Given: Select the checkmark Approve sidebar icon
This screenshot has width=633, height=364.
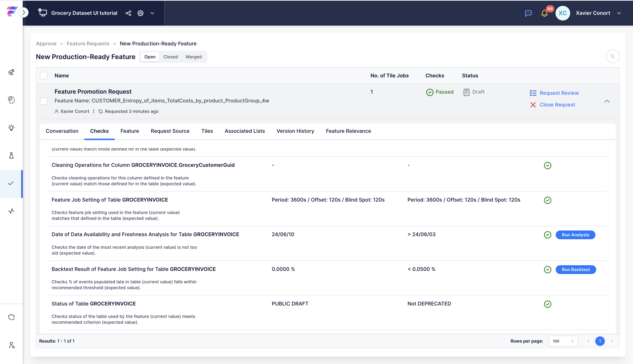Looking at the screenshot, I should click(x=11, y=183).
